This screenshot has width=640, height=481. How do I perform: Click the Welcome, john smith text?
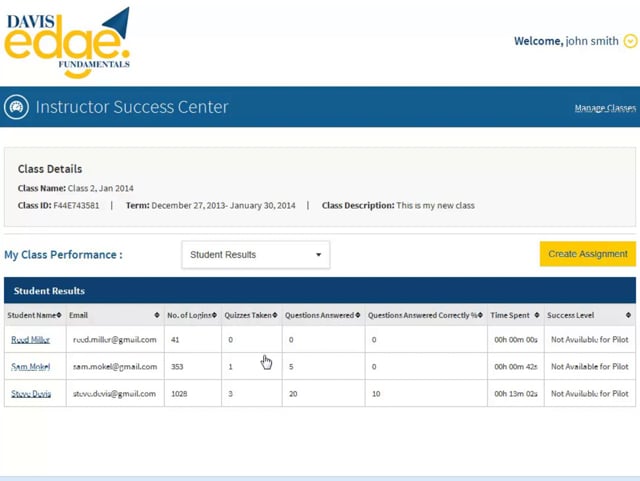click(566, 41)
